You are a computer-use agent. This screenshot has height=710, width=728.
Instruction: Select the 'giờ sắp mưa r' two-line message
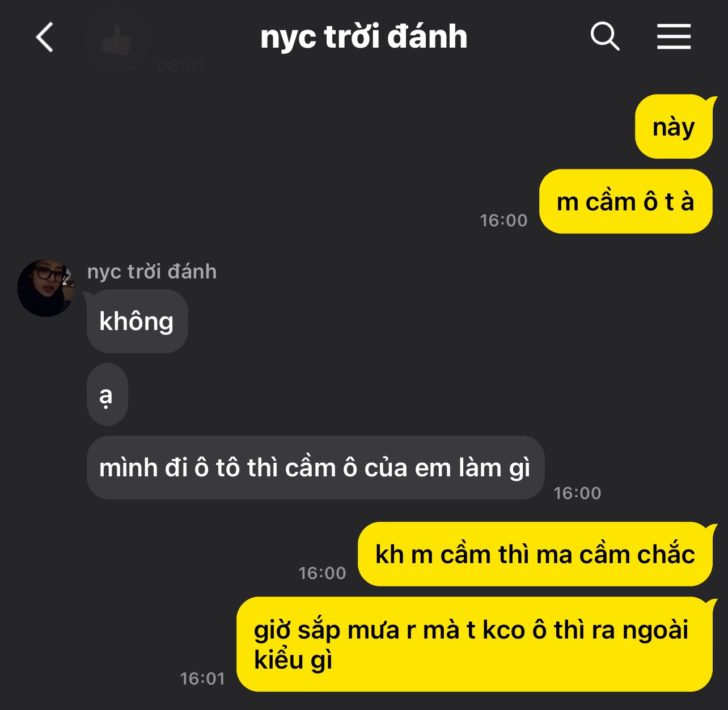pyautogui.click(x=474, y=644)
